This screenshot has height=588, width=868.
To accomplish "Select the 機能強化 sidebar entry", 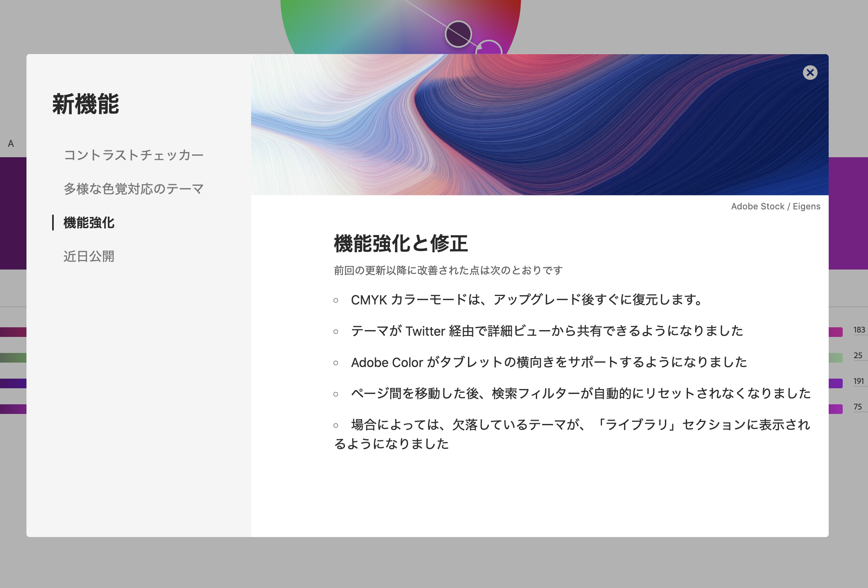I will 89,223.
